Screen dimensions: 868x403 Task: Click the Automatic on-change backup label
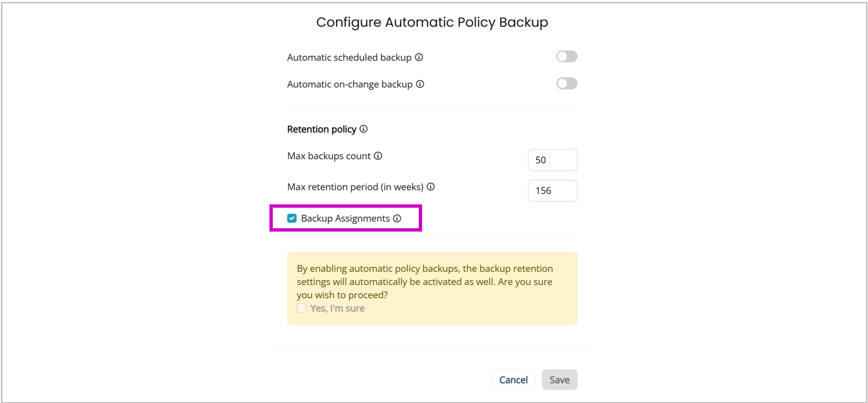pyautogui.click(x=350, y=84)
